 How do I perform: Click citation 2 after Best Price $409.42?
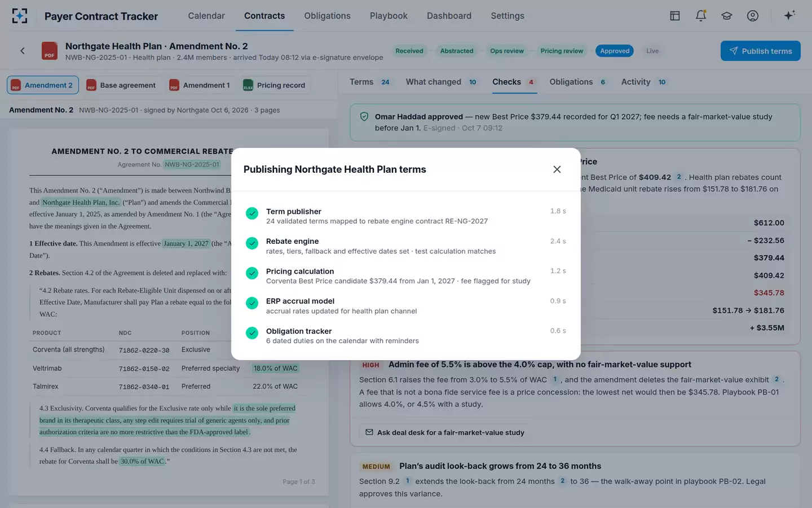click(x=679, y=177)
